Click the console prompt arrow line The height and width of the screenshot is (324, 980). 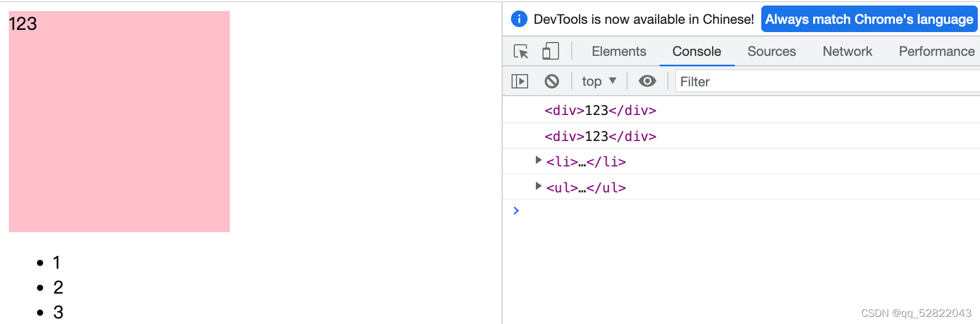[516, 211]
